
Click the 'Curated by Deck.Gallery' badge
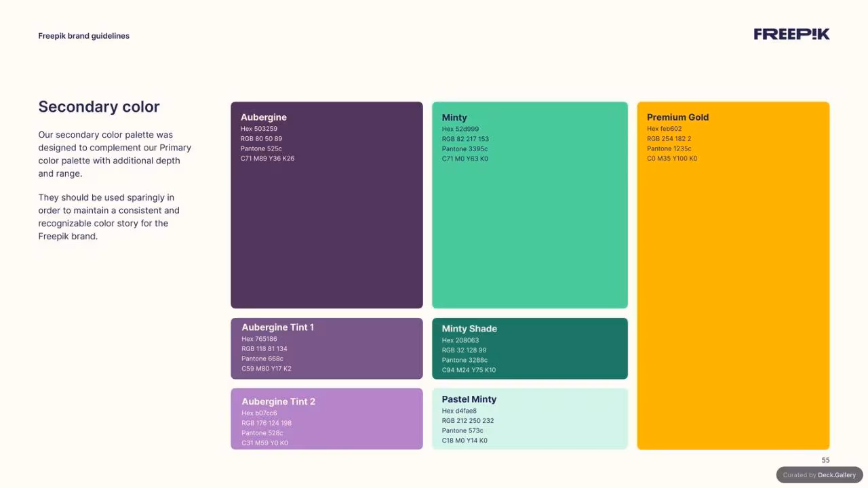[x=819, y=475]
